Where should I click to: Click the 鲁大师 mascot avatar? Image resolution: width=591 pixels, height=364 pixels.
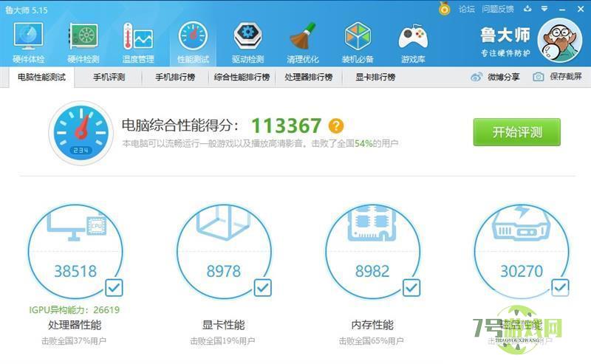pyautogui.click(x=560, y=41)
